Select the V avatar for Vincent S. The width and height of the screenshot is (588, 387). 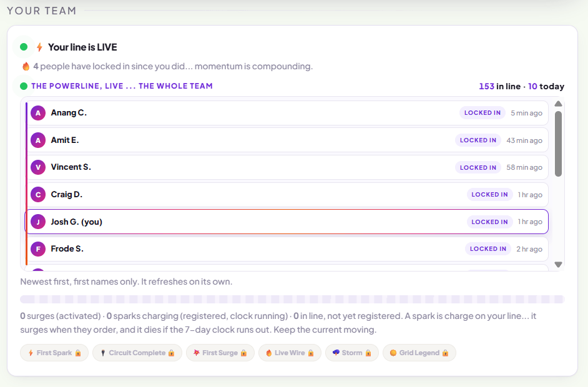[38, 167]
